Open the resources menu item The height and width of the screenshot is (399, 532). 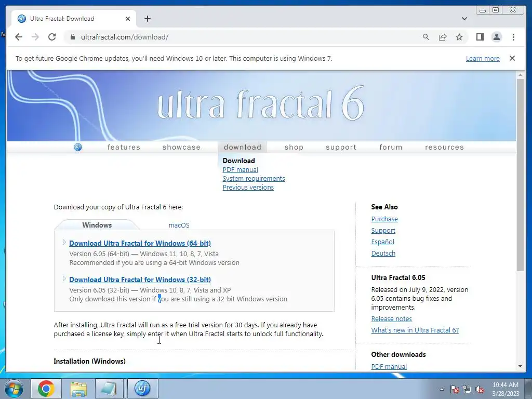(444, 147)
